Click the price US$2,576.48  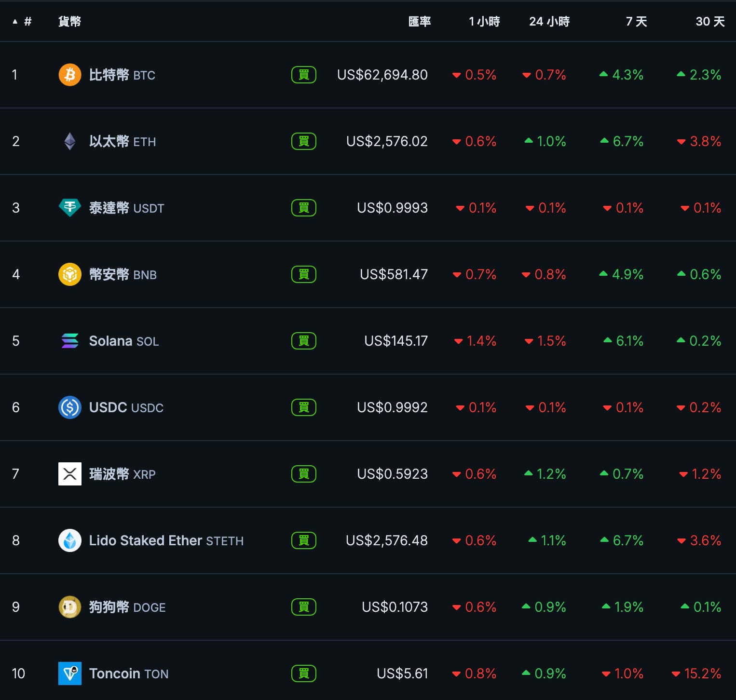coord(387,540)
